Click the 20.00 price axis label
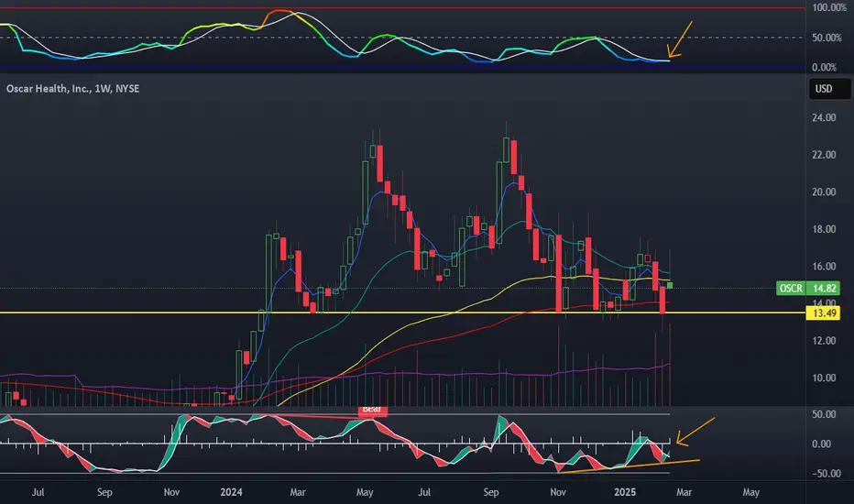Viewport: 854px width, 504px height. (x=824, y=192)
